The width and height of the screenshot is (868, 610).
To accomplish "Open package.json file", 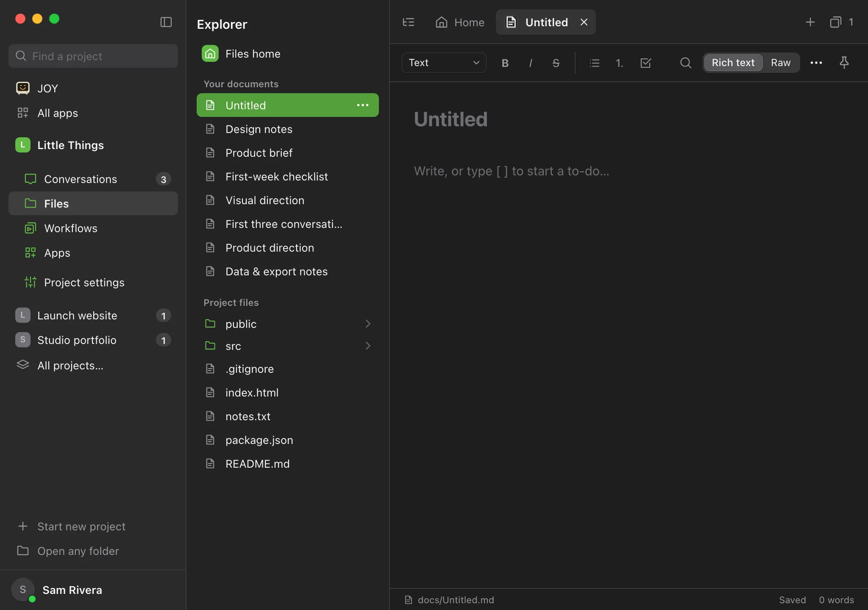I will 288,440.
